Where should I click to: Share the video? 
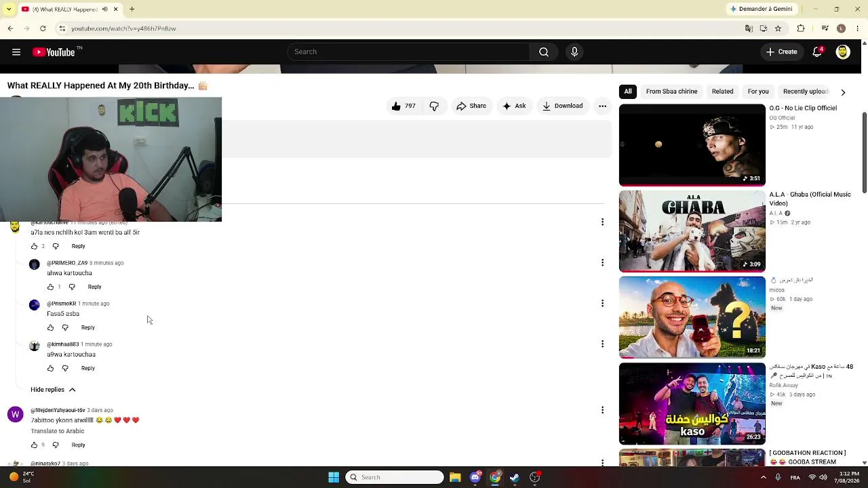coord(471,106)
